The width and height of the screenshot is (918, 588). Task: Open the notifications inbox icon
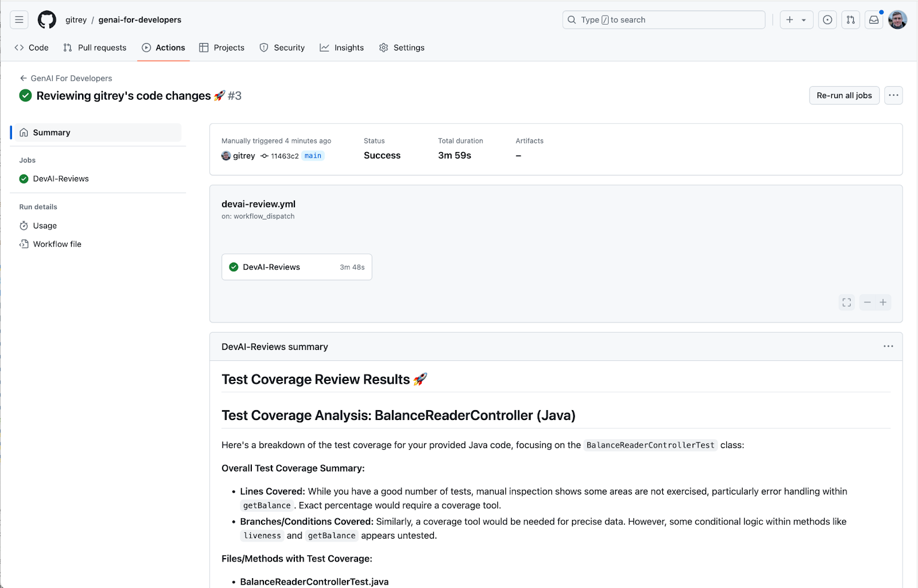pos(874,20)
